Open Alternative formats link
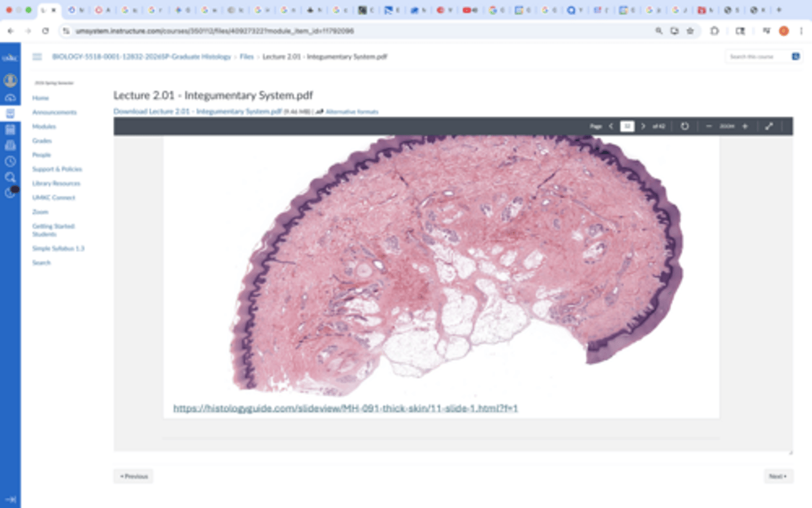This screenshot has width=812, height=508. (x=352, y=112)
